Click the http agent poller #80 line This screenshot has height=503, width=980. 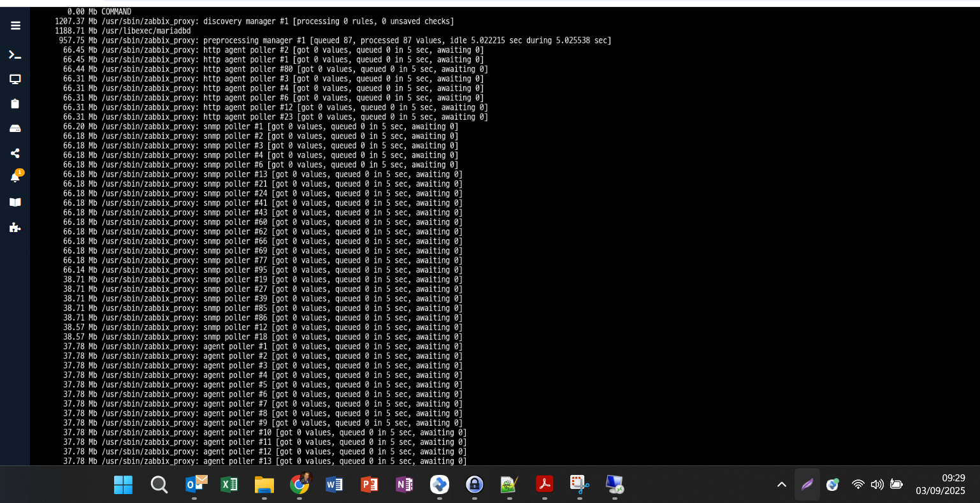click(x=275, y=69)
